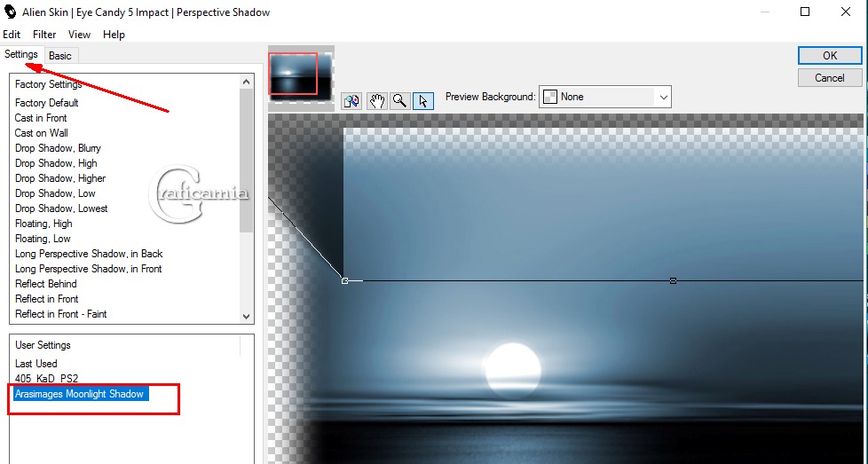Select Drop Shadow, Low preset
Viewport: 868px width, 464px height.
55,193
